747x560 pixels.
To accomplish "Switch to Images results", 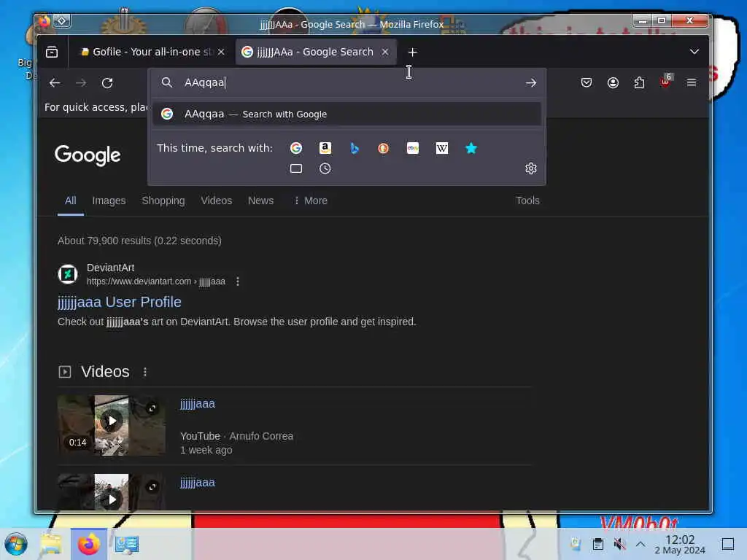I will pos(109,201).
